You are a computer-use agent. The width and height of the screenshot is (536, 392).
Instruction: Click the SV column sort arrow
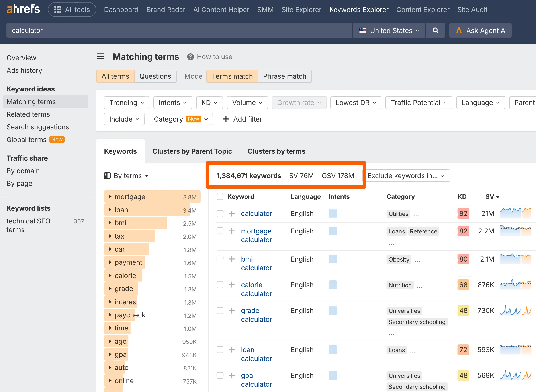[x=498, y=197]
